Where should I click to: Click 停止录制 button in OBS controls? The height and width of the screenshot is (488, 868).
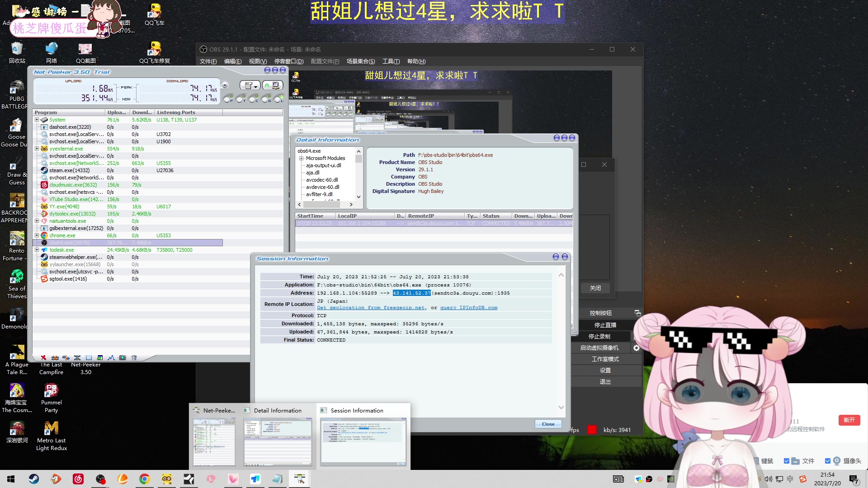(x=599, y=337)
